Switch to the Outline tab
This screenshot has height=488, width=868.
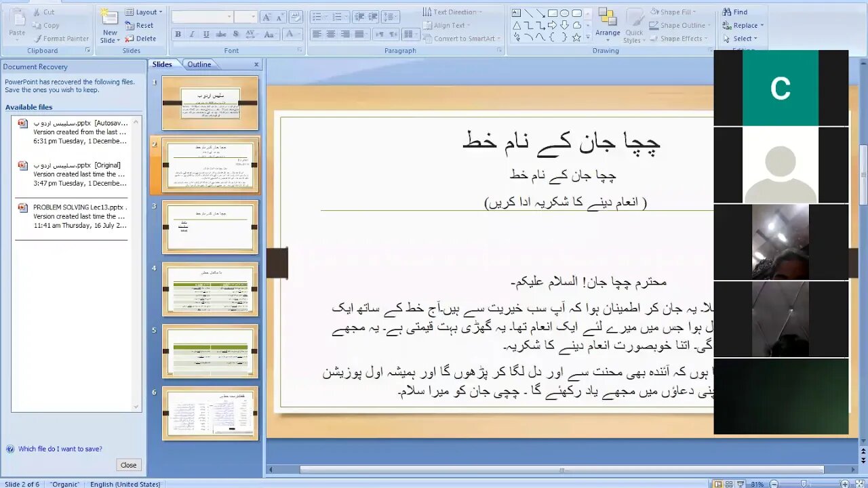click(199, 64)
